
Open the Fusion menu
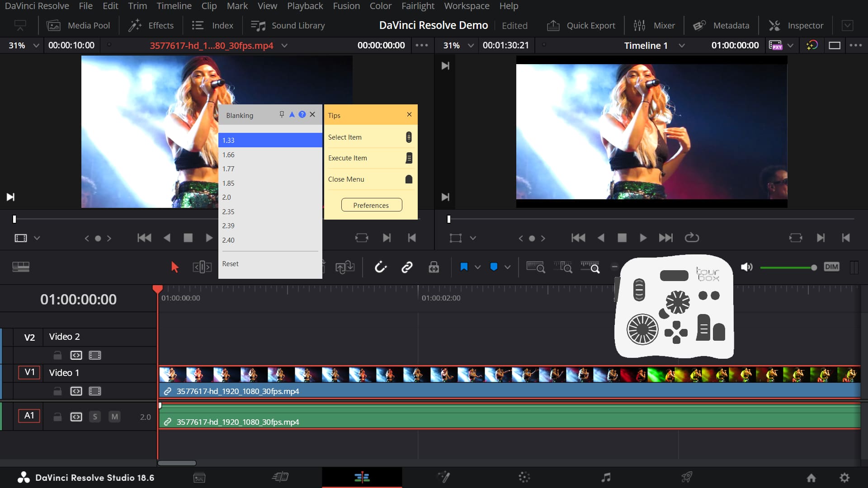point(346,6)
